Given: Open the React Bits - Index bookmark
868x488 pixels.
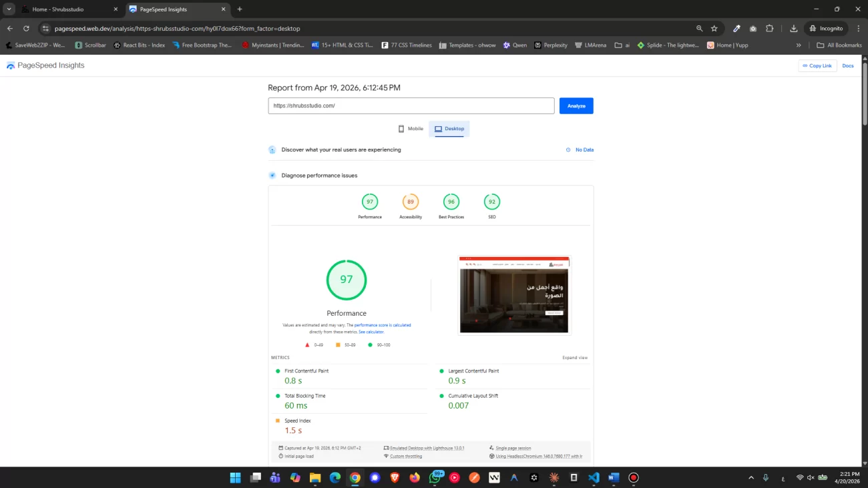Looking at the screenshot, I should tap(140, 45).
